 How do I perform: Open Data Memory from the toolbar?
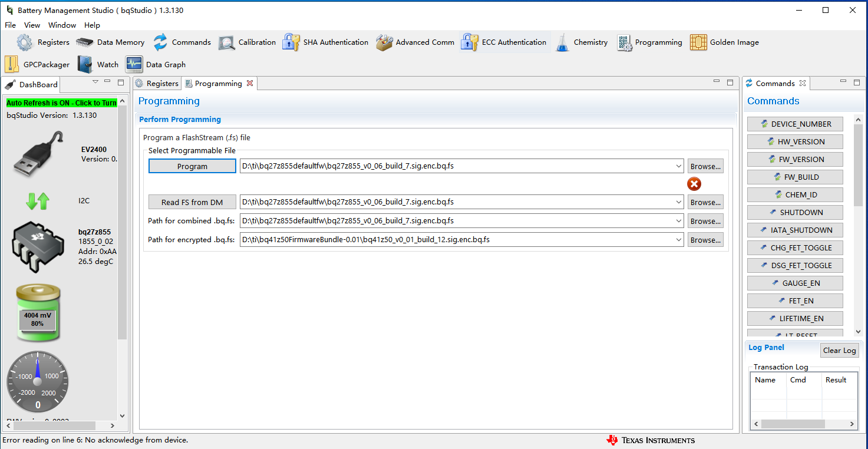click(x=110, y=42)
